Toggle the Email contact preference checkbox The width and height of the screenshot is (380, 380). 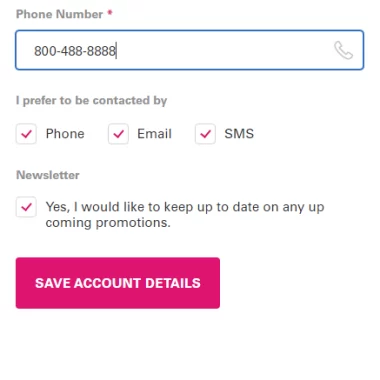[x=118, y=134]
